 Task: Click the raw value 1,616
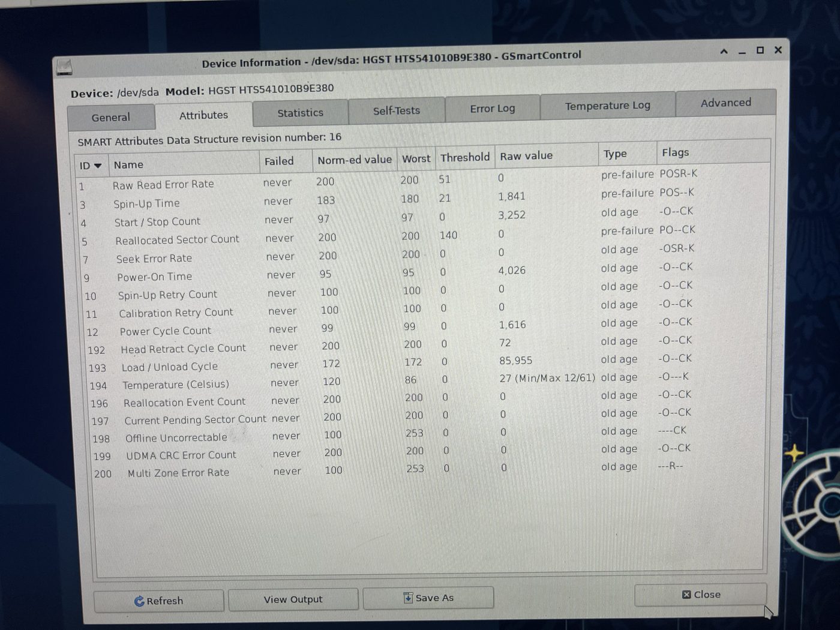point(512,325)
